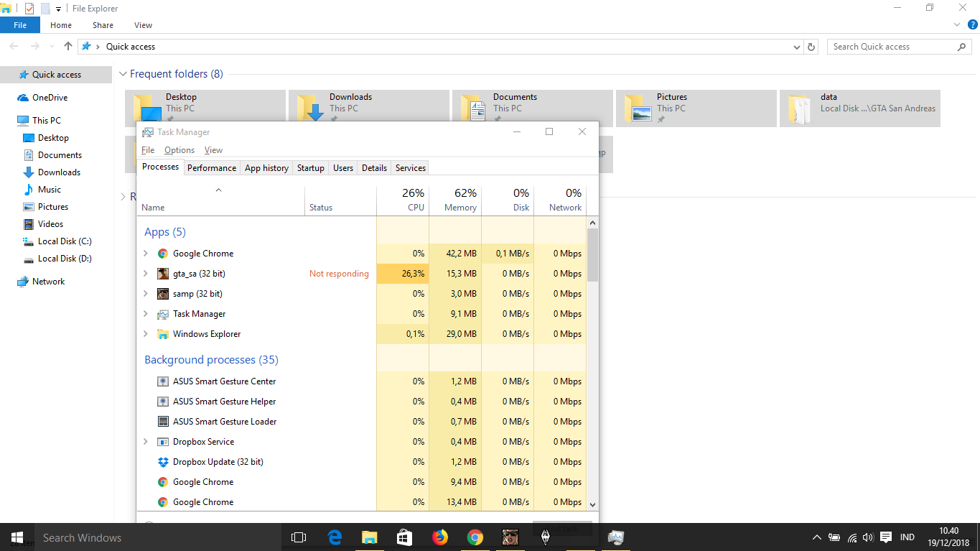Click the Task Manager vertical scrollbar thumb
980x551 pixels.
pyautogui.click(x=592, y=255)
